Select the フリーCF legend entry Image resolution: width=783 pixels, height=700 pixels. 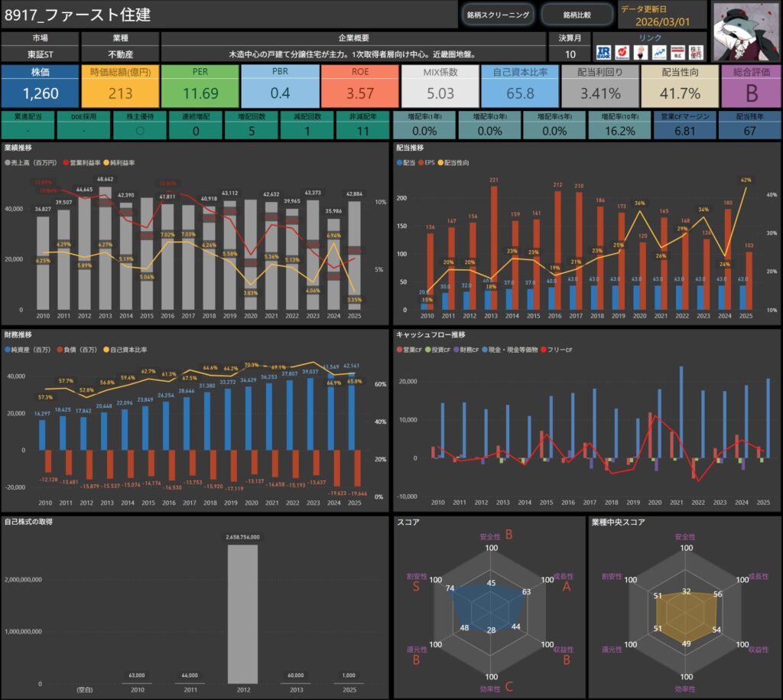tap(560, 350)
